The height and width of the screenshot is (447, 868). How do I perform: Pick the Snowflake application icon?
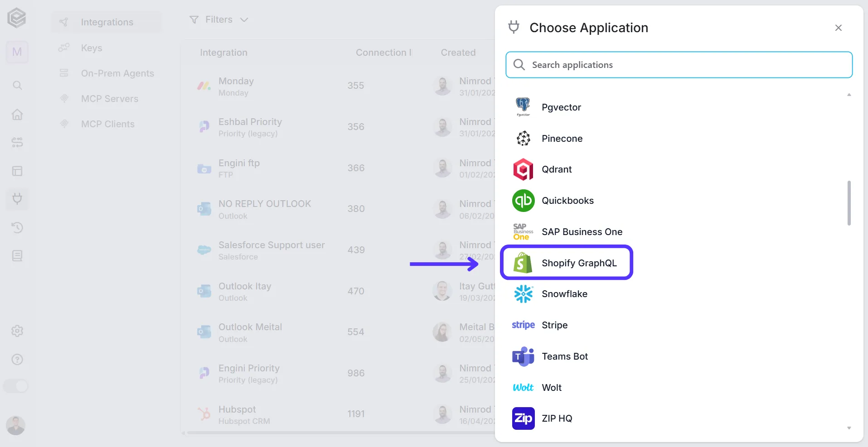coord(523,294)
